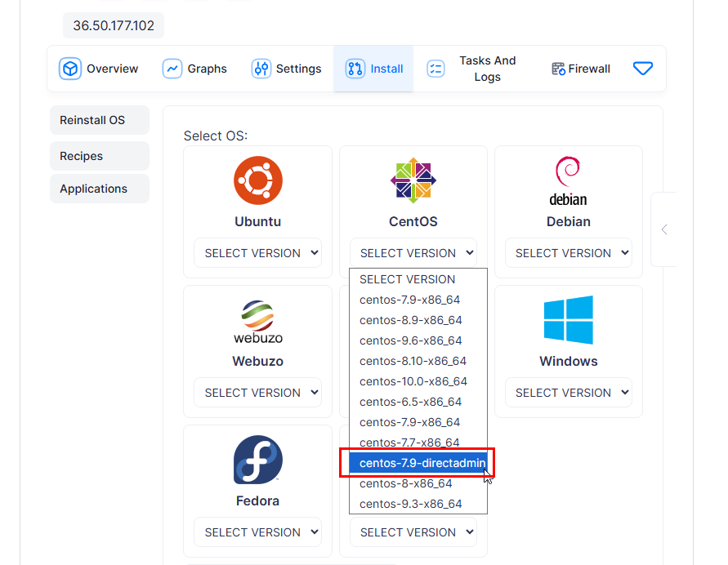Screen dimensions: 728x565
Task: Click the Install branch icon
Action: (355, 69)
